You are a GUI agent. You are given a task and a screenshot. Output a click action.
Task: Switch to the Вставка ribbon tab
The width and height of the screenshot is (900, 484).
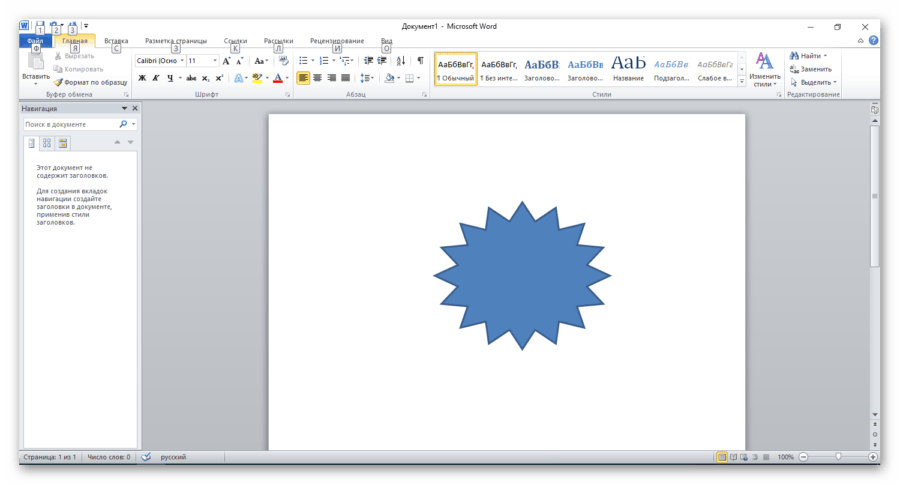pos(116,41)
